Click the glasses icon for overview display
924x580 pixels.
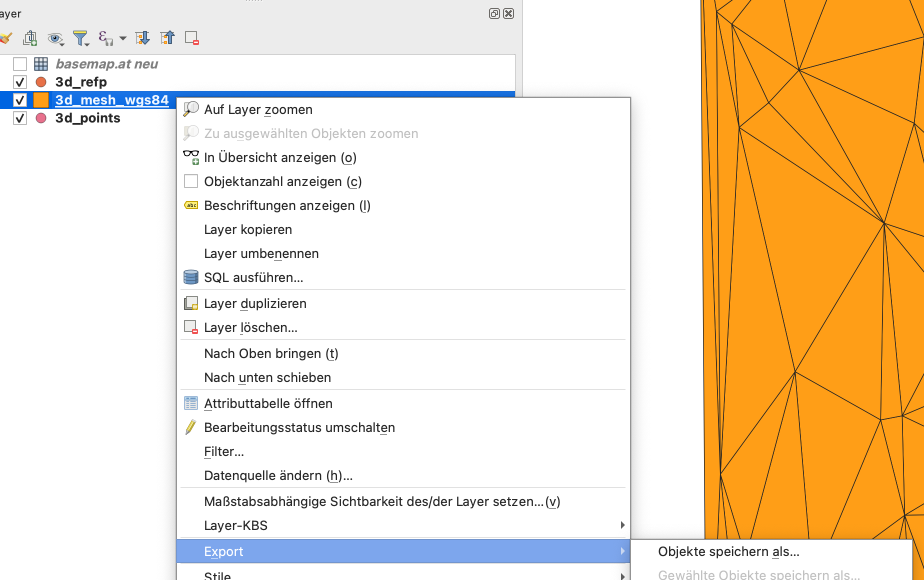tap(191, 157)
